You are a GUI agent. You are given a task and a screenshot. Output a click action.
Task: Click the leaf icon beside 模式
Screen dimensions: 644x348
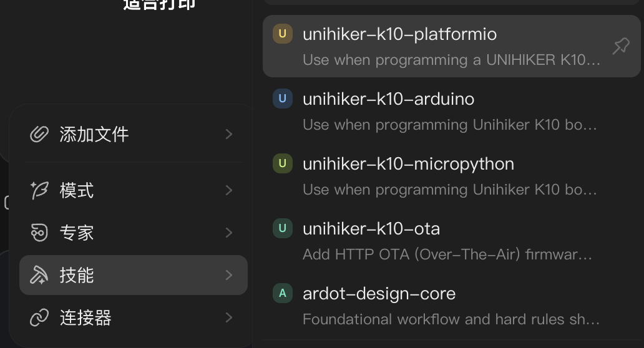(x=39, y=190)
